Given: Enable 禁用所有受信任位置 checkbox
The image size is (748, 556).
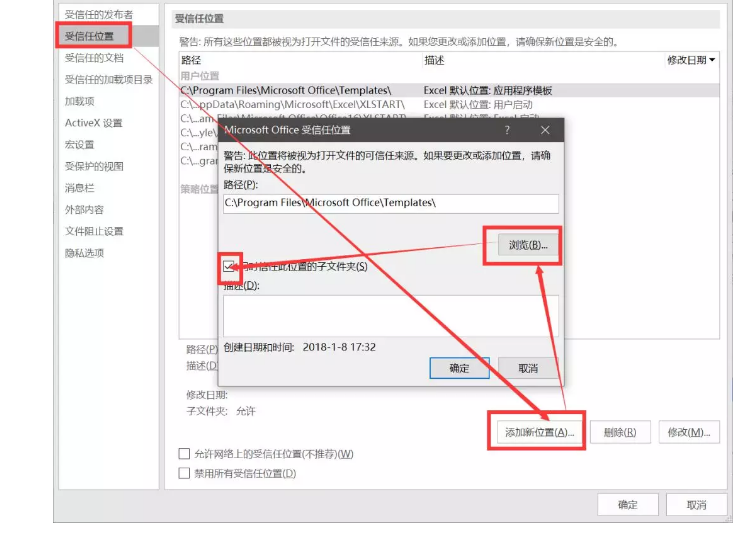Looking at the screenshot, I should point(184,473).
